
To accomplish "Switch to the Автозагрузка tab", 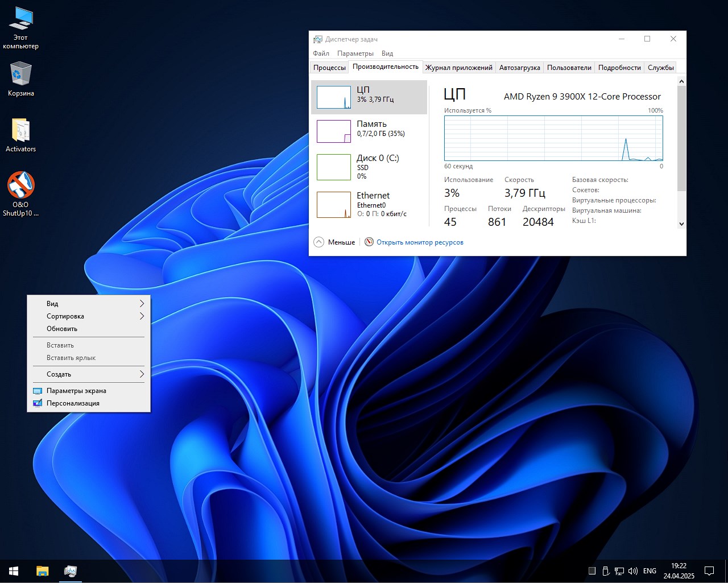I will [x=519, y=67].
